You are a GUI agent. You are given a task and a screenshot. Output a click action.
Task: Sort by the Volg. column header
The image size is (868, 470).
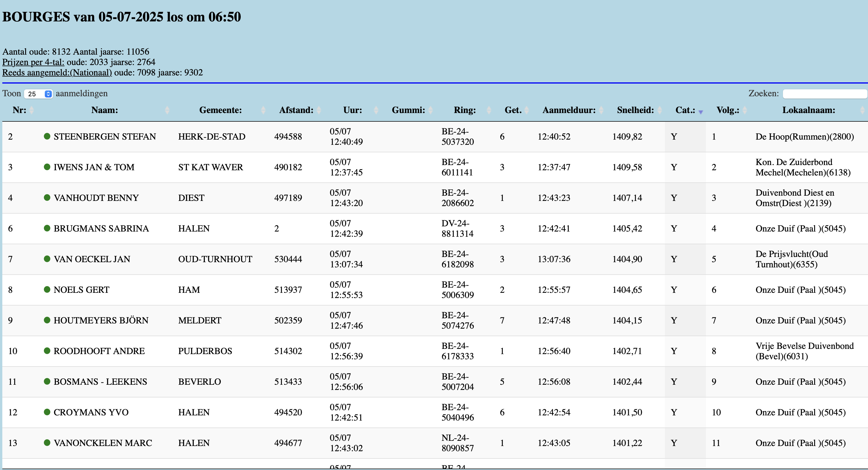(727, 110)
